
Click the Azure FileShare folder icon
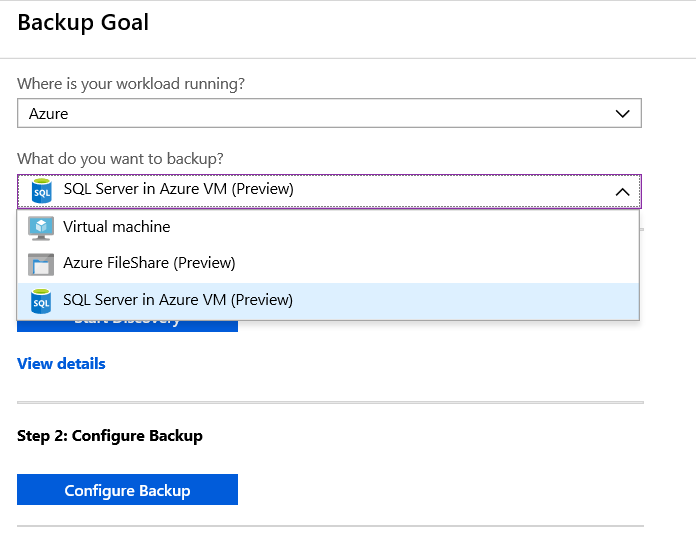pyautogui.click(x=41, y=264)
